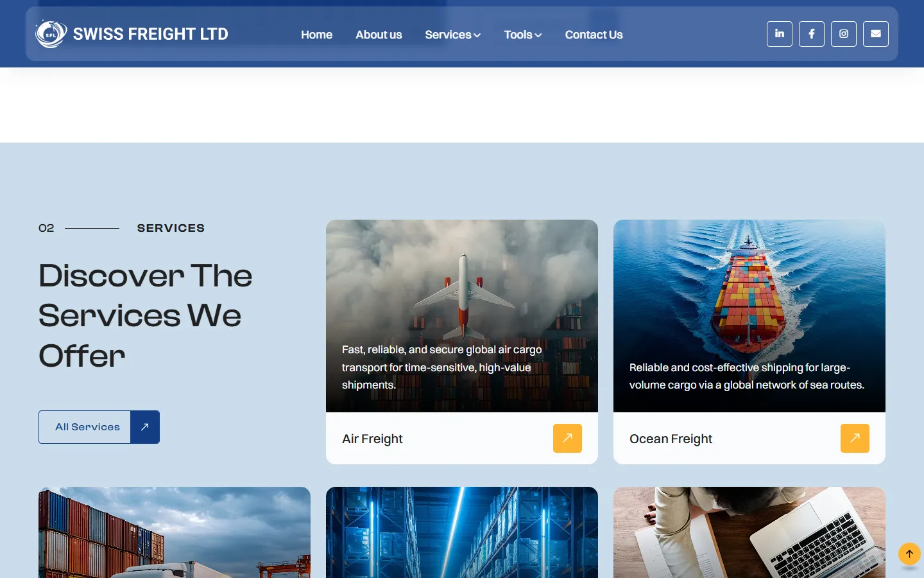Screen dimensions: 924x578
Task: Expand the Services dropdown menu
Action: (452, 35)
